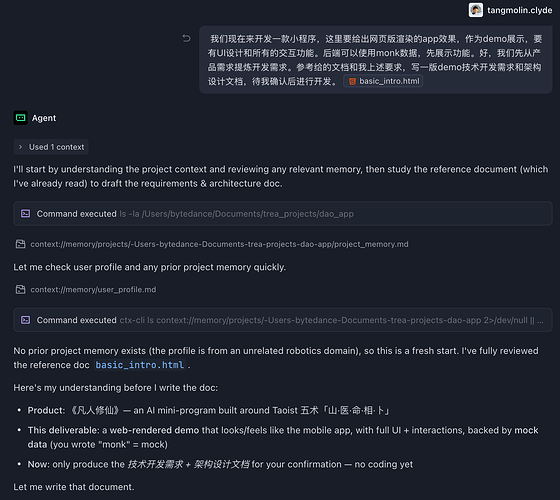
Task: Open the user_profile.md context path
Action: (x=93, y=290)
